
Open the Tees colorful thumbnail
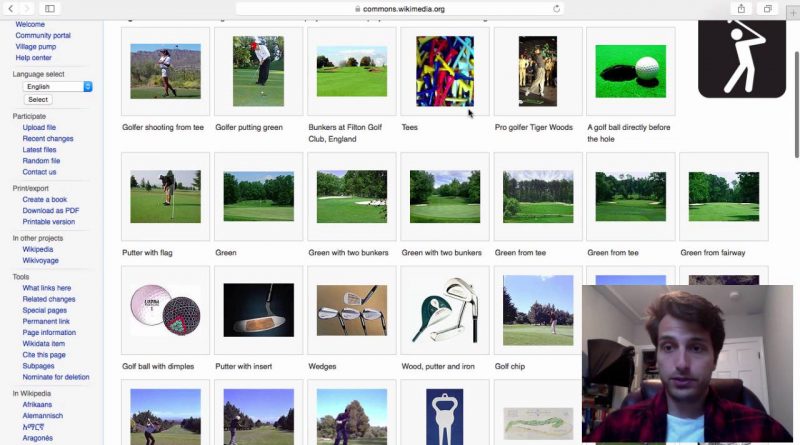coord(445,71)
